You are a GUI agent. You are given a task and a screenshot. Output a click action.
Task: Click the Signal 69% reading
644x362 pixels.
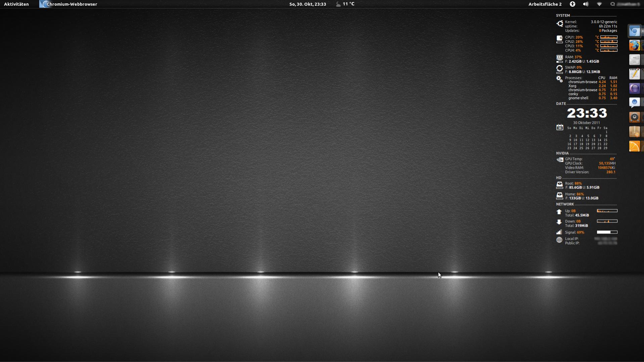(574, 232)
